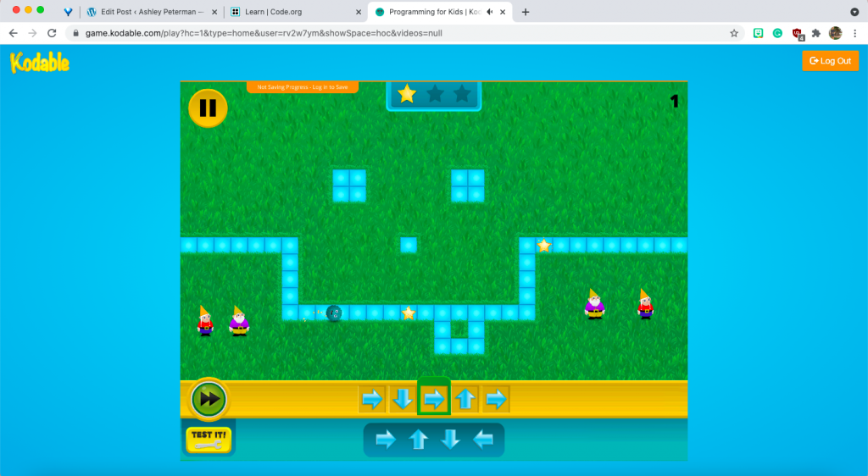Mute audio on the Kodable tab
Screen dimensions: 868x476
pyautogui.click(x=489, y=12)
